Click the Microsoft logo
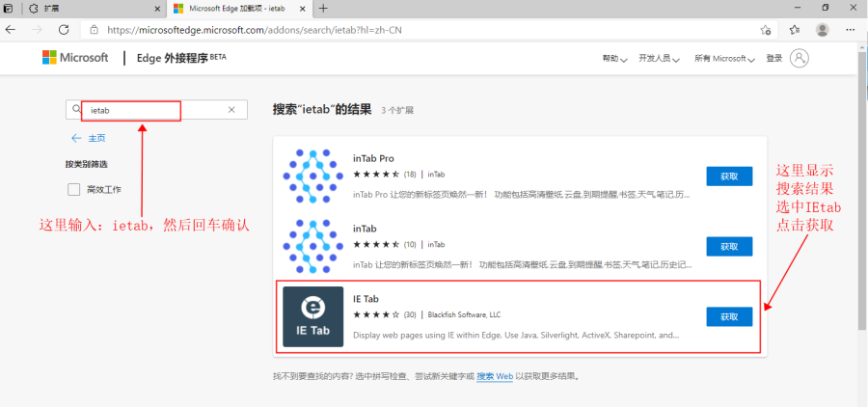This screenshot has width=868, height=407. (75, 58)
